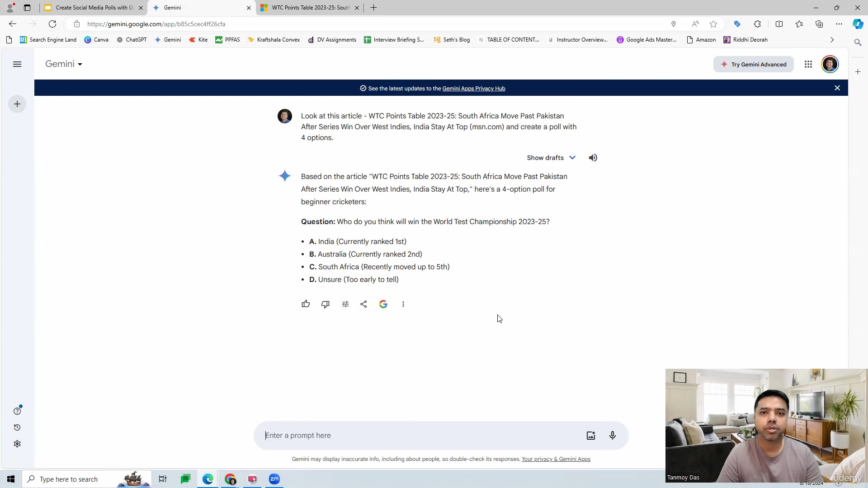Open Google apps grid launcher
The height and width of the screenshot is (488, 868).
pos(808,64)
